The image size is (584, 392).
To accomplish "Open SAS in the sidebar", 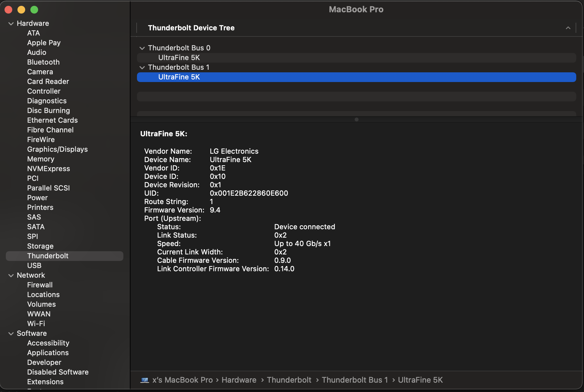I will [x=34, y=217].
